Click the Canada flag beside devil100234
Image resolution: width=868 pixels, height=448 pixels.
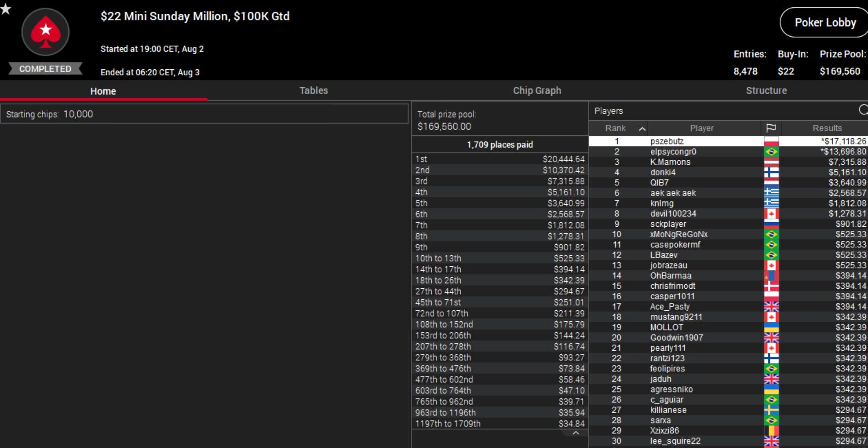[x=771, y=214]
